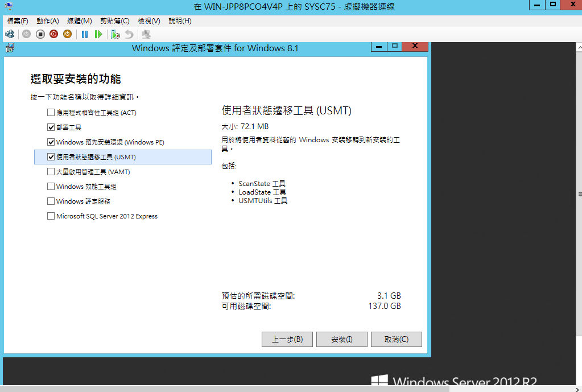Send Ctrl+Alt+Delete using the toolbar icon
582x392 pixels.
(10, 35)
